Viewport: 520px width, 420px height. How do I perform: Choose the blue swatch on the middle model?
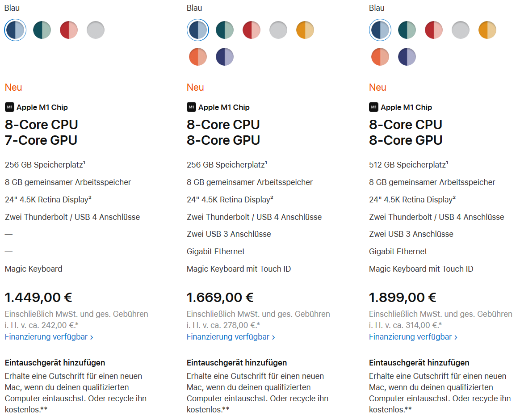(198, 30)
